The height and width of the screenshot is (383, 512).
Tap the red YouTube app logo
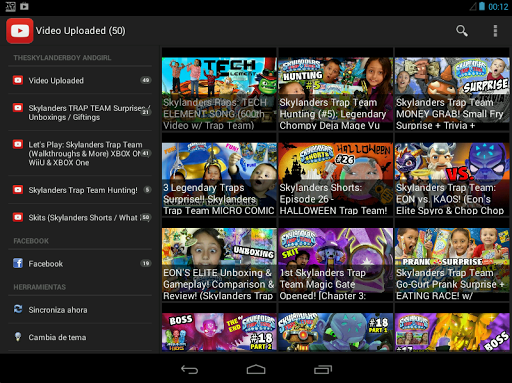20,31
